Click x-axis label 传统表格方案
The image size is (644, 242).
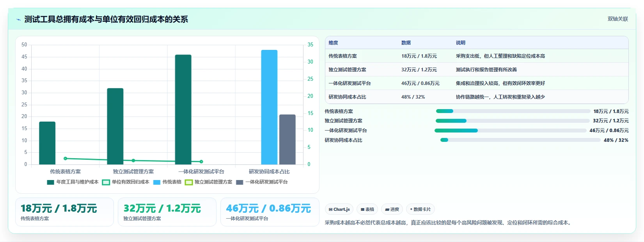(65, 171)
